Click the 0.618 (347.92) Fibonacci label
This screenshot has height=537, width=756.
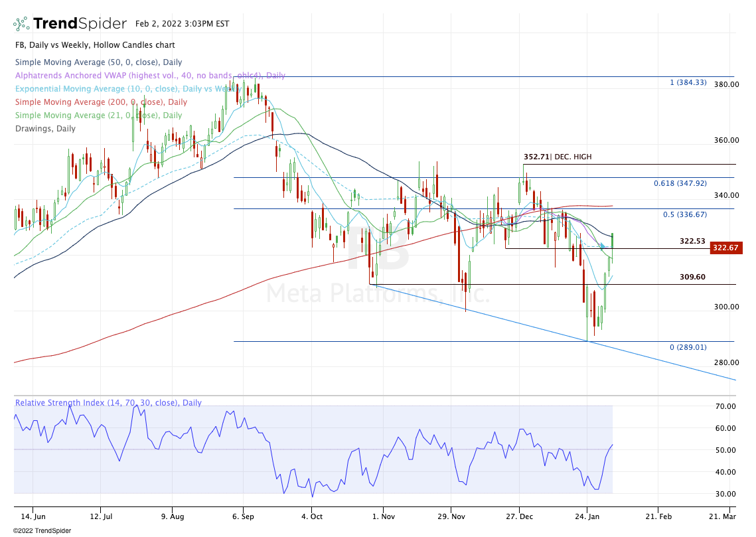click(x=680, y=183)
